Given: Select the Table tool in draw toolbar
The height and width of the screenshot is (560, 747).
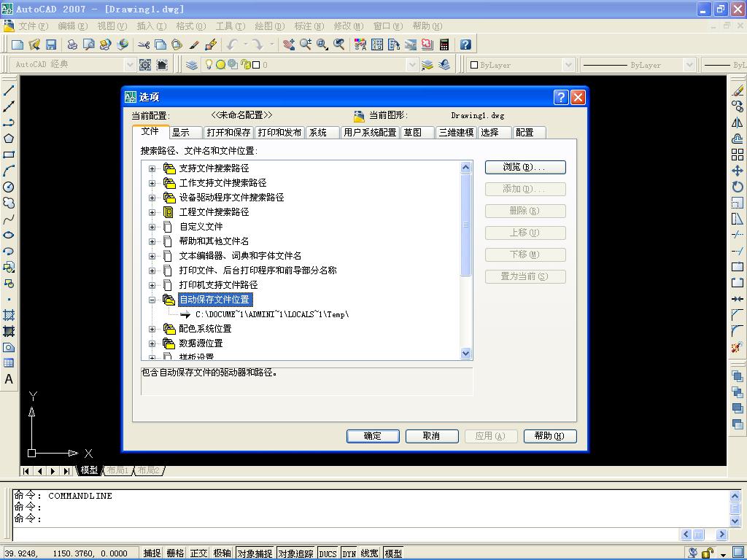Looking at the screenshot, I should pyautogui.click(x=9, y=363).
